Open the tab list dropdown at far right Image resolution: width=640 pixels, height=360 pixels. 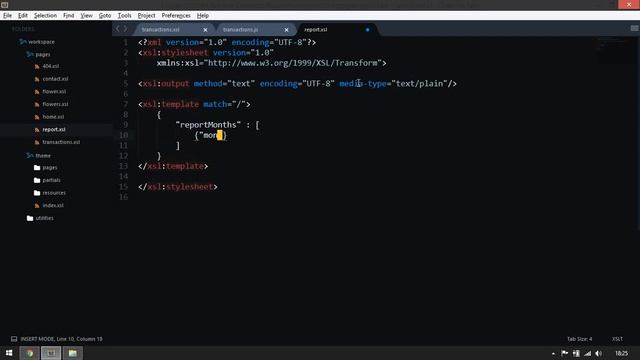pyautogui.click(x=634, y=28)
